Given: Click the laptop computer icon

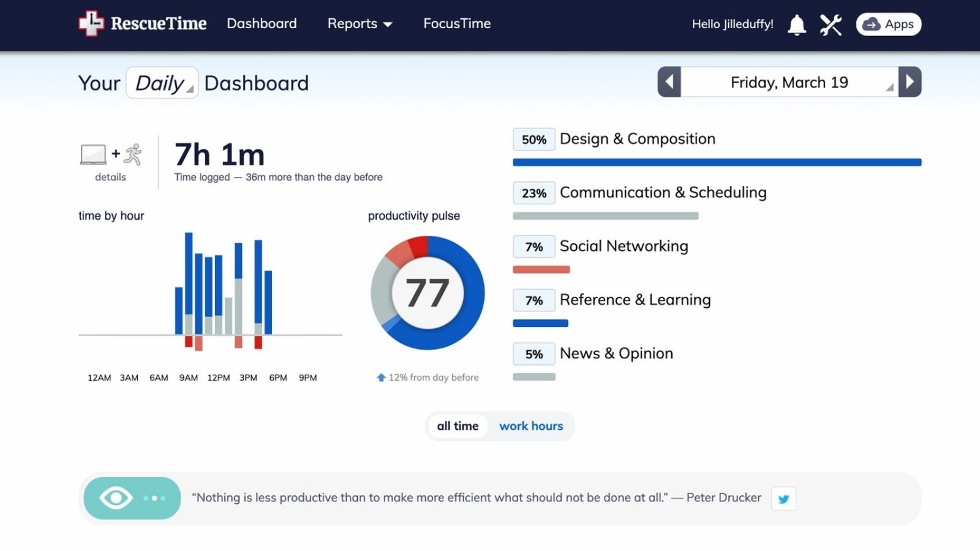Looking at the screenshot, I should 93,154.
